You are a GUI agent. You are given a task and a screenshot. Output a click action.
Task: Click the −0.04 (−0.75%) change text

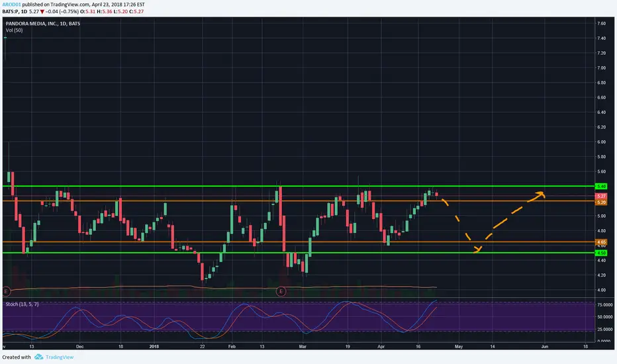click(x=63, y=11)
